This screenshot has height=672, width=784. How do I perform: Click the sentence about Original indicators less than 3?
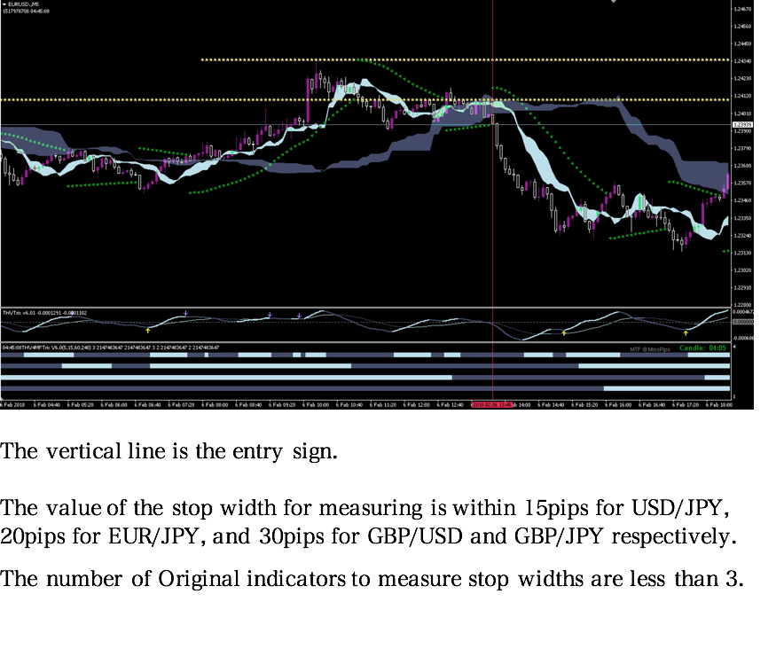372,580
